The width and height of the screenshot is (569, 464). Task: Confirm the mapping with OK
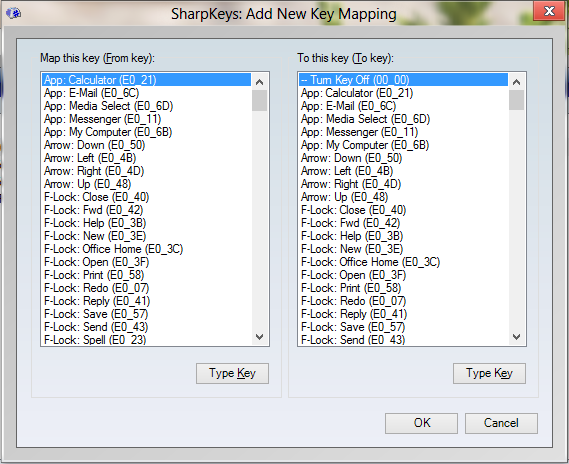pyautogui.click(x=421, y=423)
